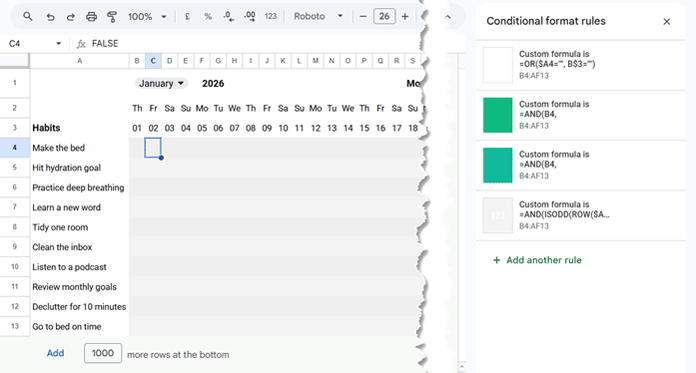696x373 pixels.
Task: Select row 4 header
Action: [15, 147]
